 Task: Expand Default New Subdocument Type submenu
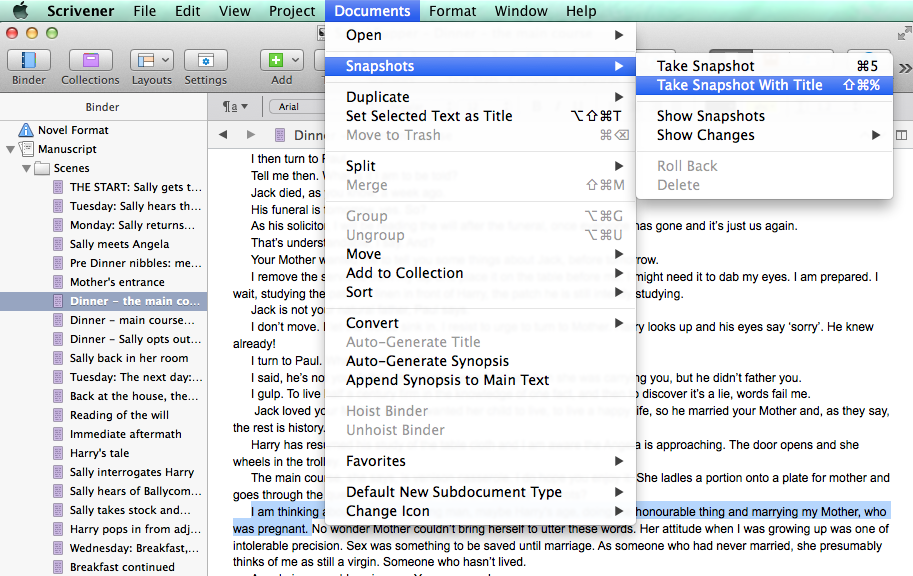(480, 492)
